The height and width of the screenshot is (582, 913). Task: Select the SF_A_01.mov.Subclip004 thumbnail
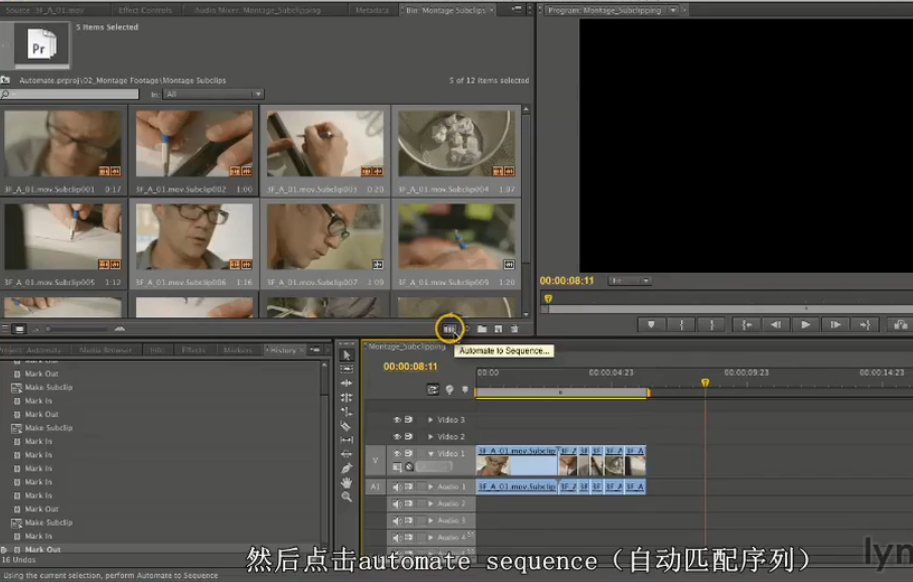[x=456, y=145]
